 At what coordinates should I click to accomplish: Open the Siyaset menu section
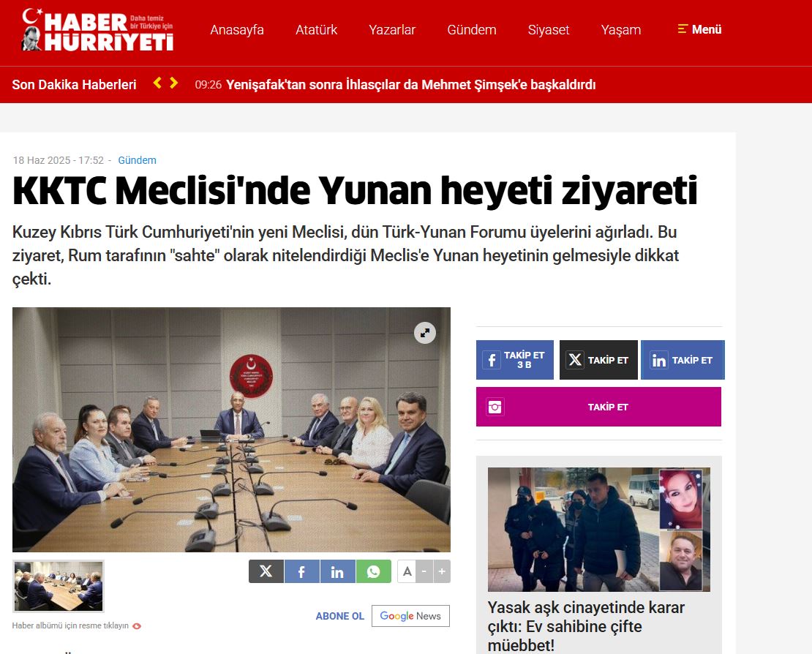549,30
